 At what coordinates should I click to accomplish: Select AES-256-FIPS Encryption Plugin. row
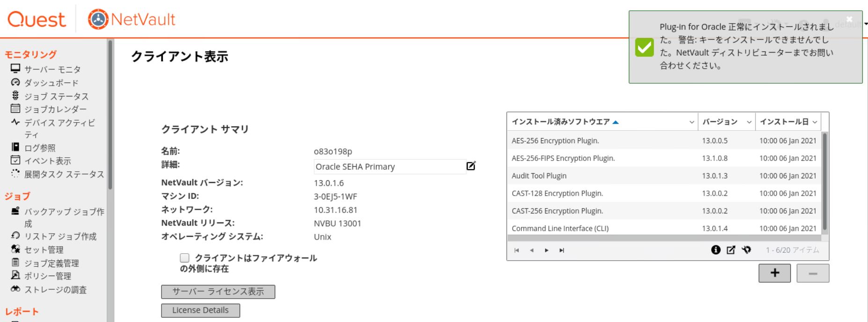click(664, 158)
